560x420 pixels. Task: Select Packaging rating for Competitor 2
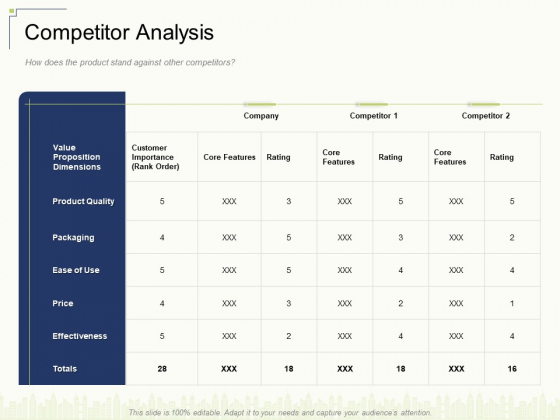click(512, 238)
